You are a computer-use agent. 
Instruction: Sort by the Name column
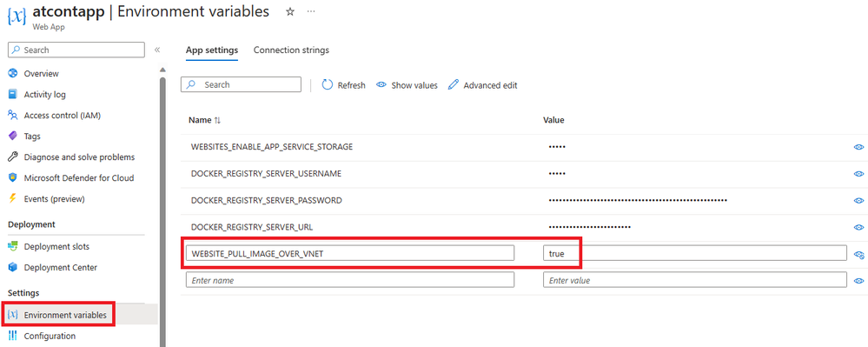point(205,120)
